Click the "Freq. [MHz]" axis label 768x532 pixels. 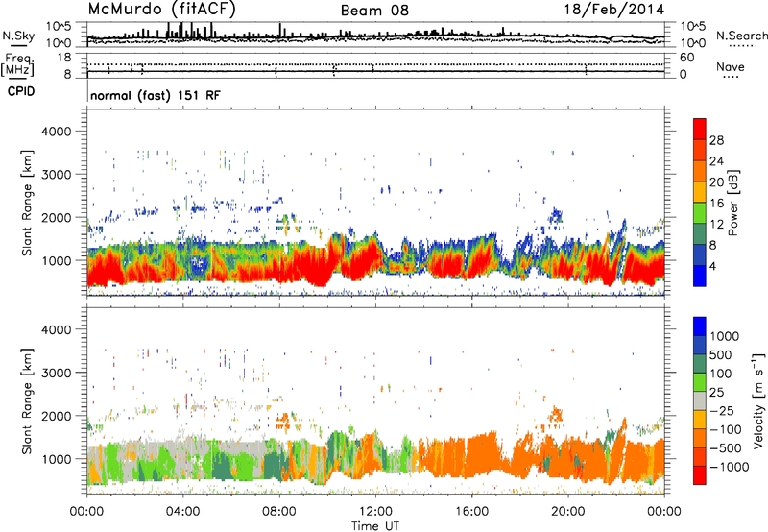18,64
